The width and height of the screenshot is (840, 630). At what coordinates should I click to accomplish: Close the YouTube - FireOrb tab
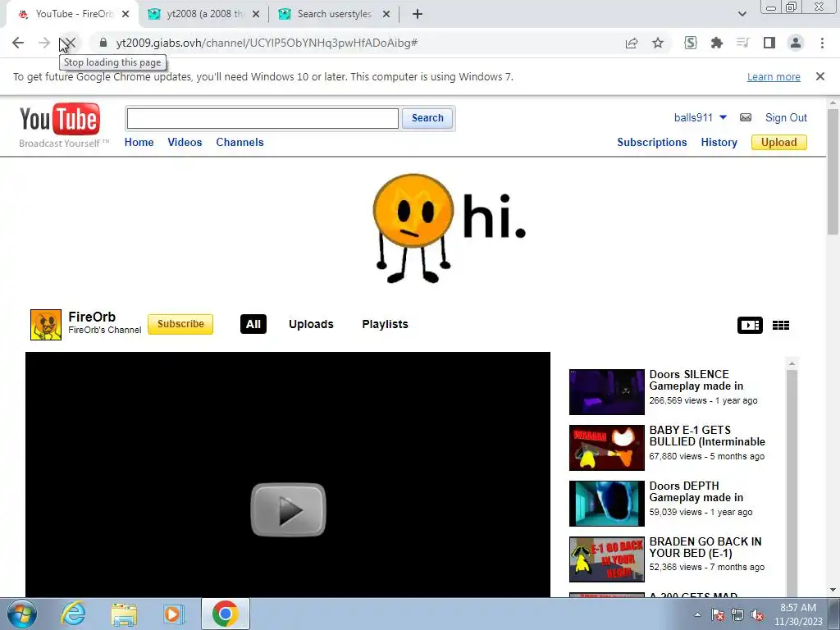pyautogui.click(x=126, y=14)
